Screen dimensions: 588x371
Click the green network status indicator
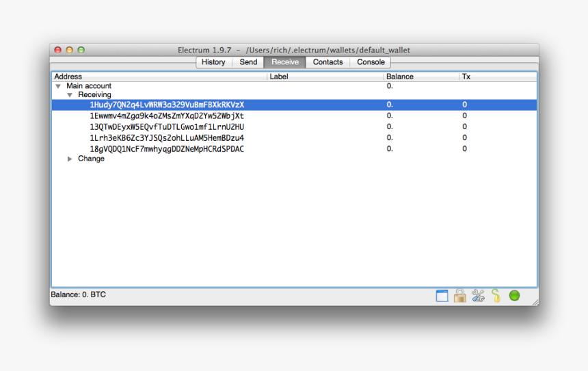(x=514, y=295)
